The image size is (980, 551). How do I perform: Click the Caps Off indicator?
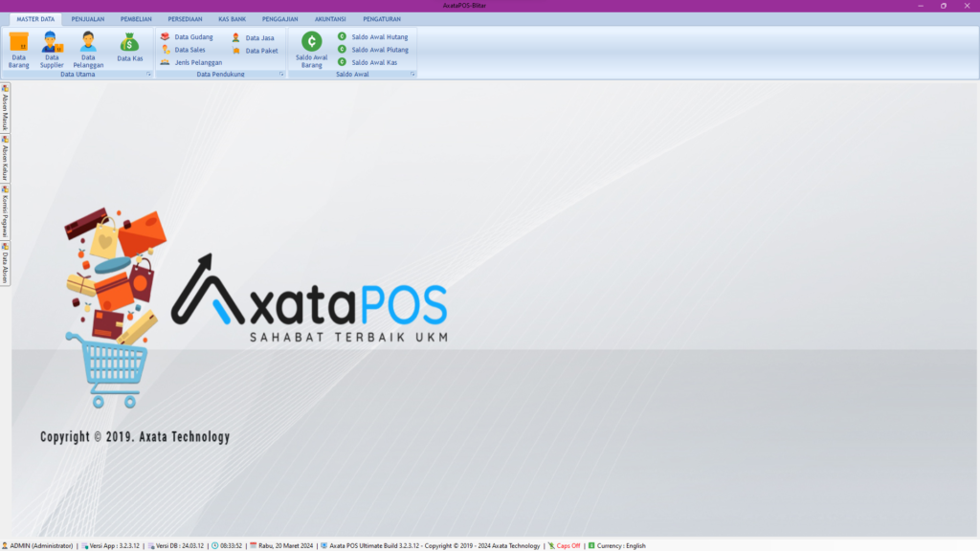click(x=564, y=546)
